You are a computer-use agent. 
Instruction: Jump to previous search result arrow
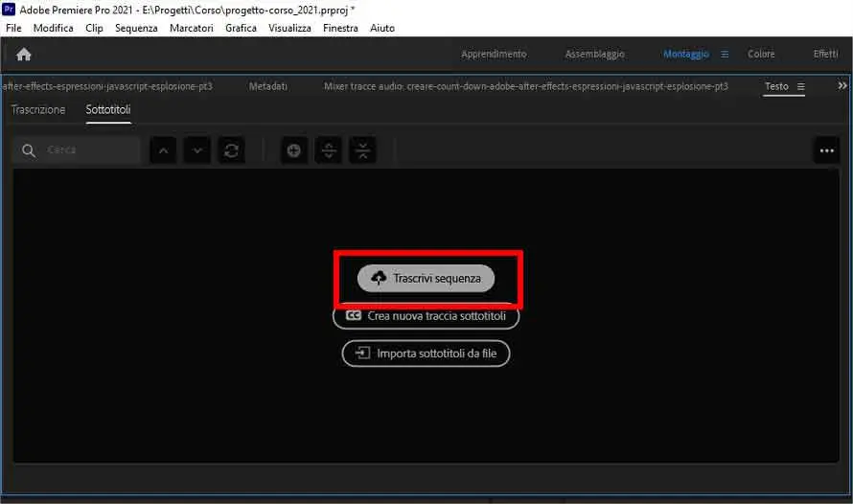coord(163,150)
